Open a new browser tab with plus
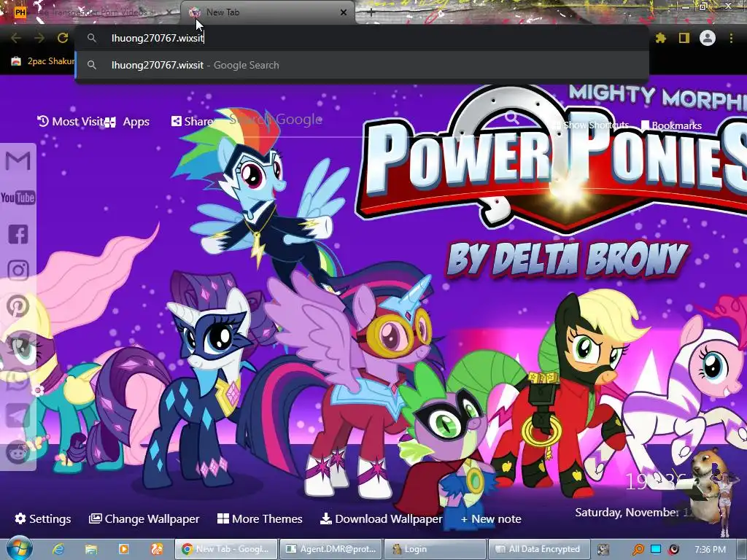This screenshot has height=560, width=747. [x=371, y=13]
